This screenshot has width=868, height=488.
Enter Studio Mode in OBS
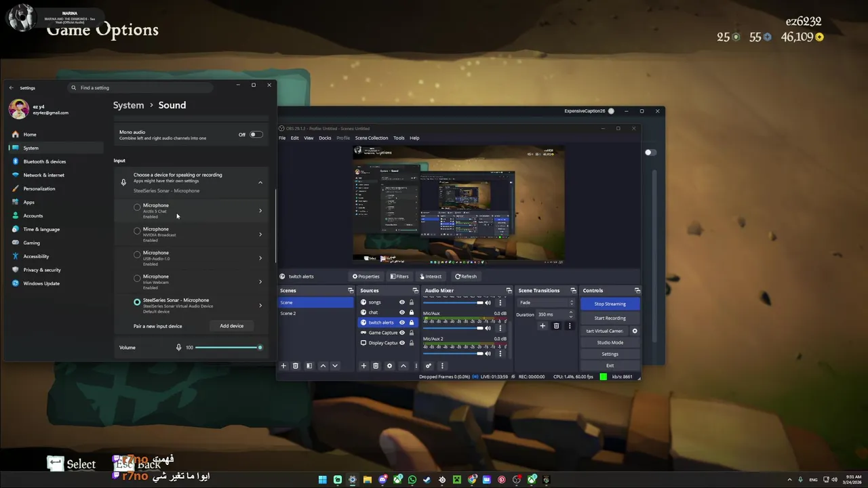coord(610,343)
